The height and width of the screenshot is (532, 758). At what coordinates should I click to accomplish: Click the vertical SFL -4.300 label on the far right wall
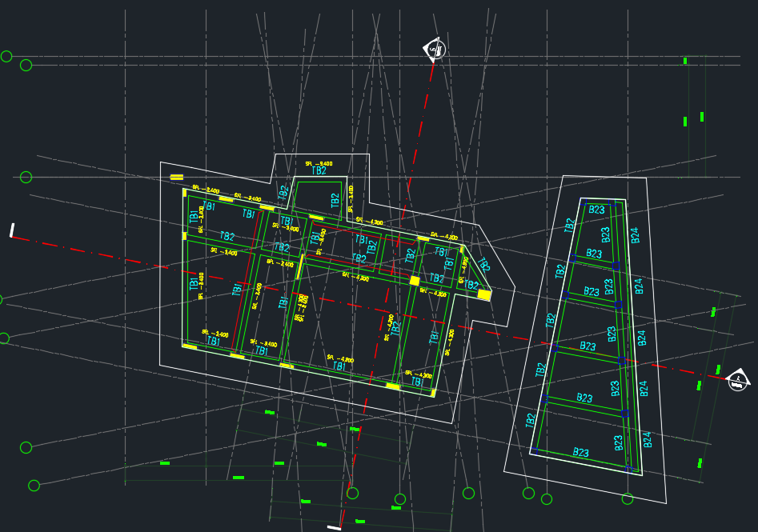(x=451, y=342)
